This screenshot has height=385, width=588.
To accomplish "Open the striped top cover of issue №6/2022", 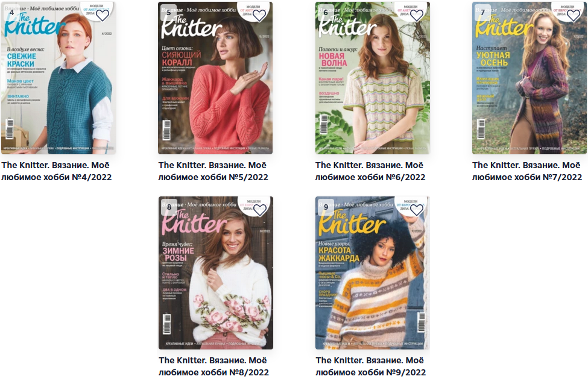I will 372,78.
